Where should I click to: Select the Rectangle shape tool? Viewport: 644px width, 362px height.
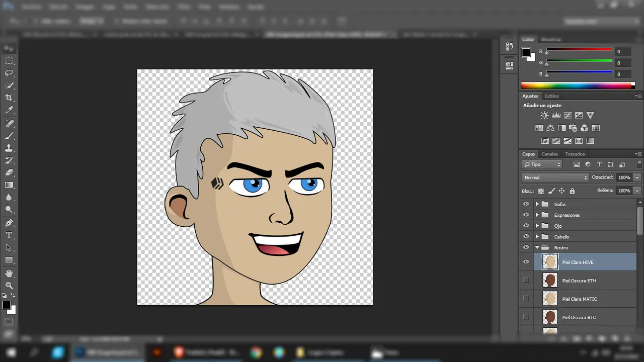point(9,260)
